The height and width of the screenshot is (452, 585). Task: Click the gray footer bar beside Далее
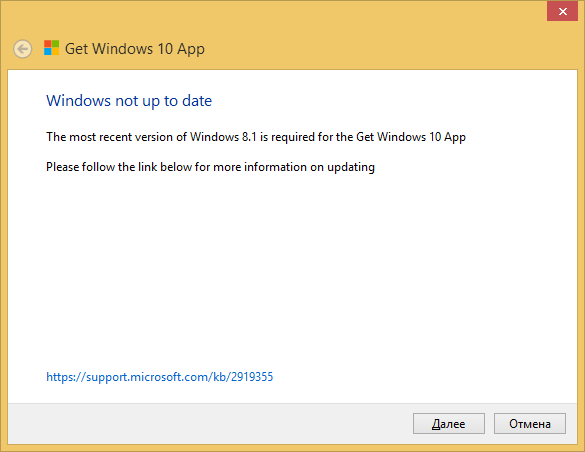pyautogui.click(x=209, y=423)
